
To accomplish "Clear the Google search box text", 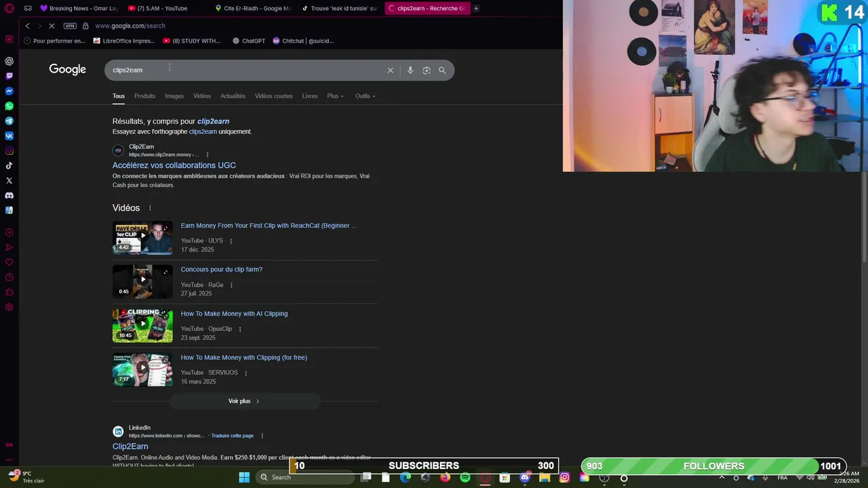I will tap(390, 70).
